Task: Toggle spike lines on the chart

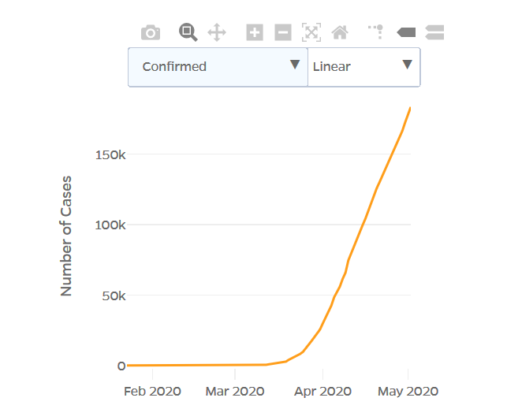Action: click(377, 32)
